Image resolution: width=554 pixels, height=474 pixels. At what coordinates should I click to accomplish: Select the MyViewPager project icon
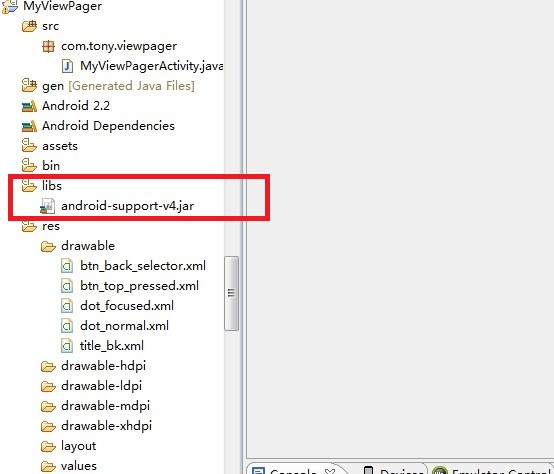tap(10, 6)
